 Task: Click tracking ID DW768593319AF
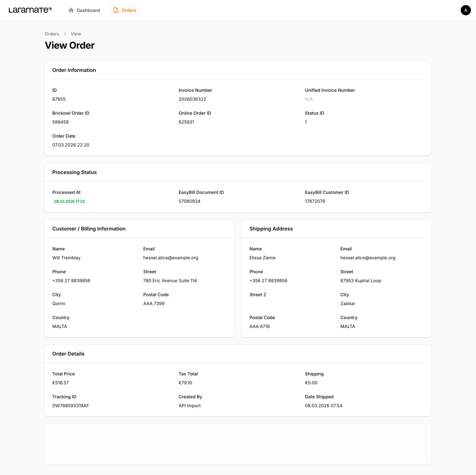[x=70, y=406]
